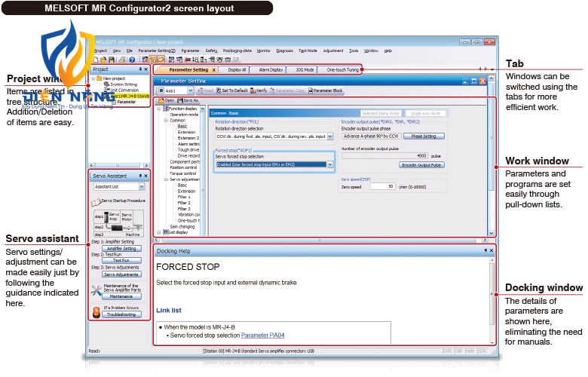The width and height of the screenshot is (588, 377).
Task: Collapse the Function display tree node
Action: pyautogui.click(x=158, y=109)
